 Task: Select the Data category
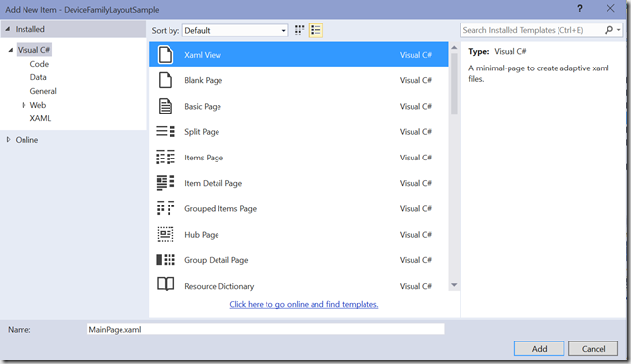click(38, 77)
